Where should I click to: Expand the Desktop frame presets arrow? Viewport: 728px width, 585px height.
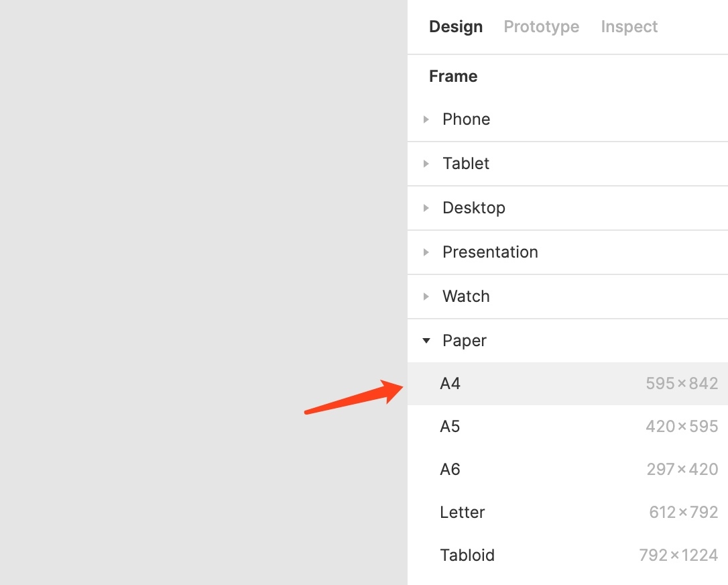426,208
